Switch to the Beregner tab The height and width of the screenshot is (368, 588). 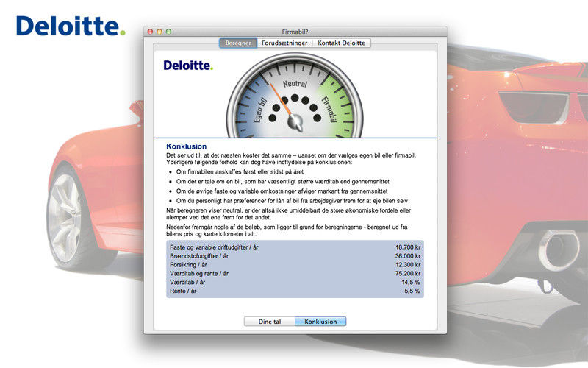pos(238,43)
